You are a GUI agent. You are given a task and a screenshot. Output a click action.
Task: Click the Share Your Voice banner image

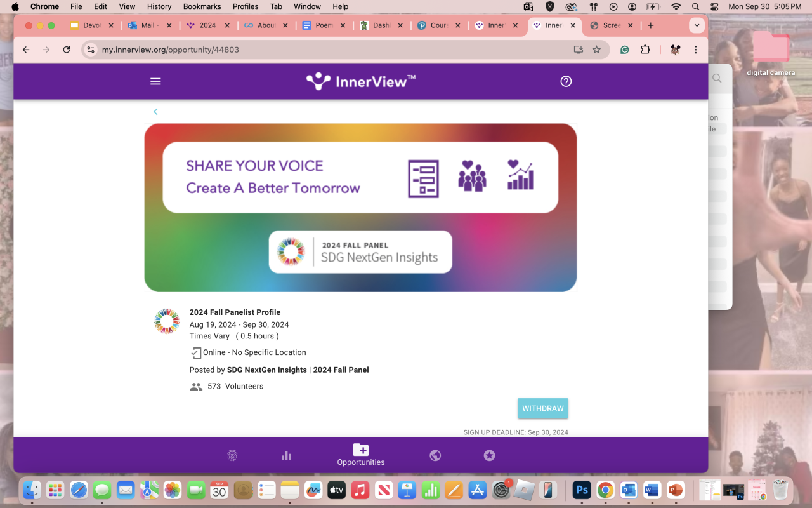(360, 208)
